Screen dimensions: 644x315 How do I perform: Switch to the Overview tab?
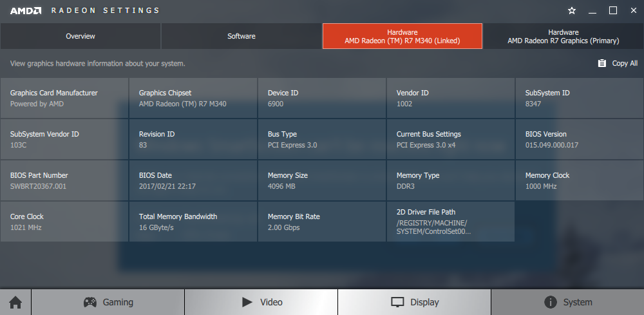(80, 36)
